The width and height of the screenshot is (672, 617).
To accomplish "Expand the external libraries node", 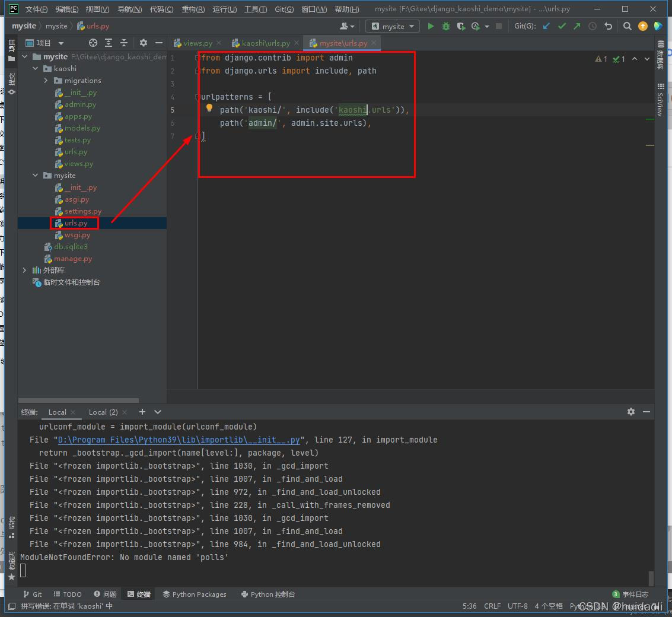I will pos(25,270).
